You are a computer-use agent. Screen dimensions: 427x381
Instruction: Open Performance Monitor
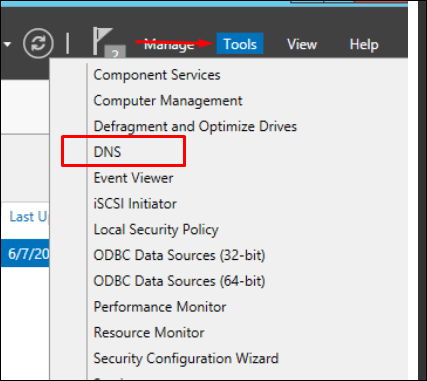coord(160,307)
